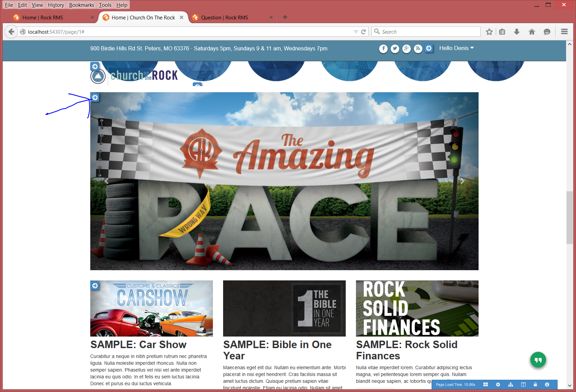
Task: Open the Google Plus social icon
Action: coord(406,49)
